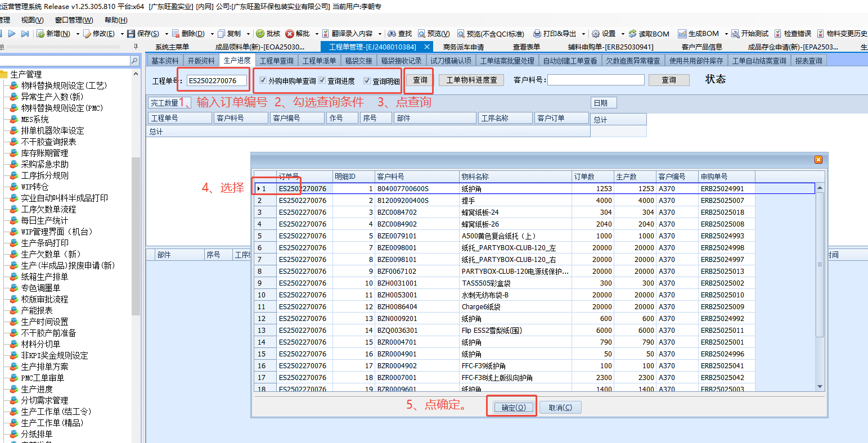Click the 新增(N) toolbar icon
The width and height of the screenshot is (868, 443).
[41, 34]
